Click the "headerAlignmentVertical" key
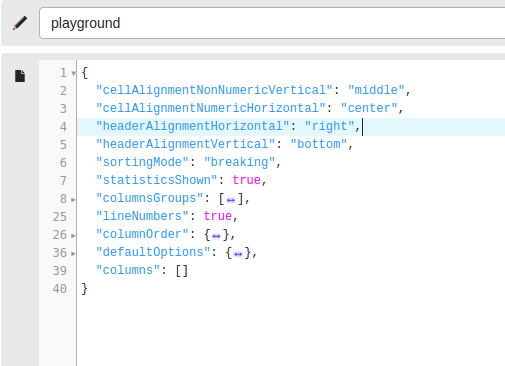 (186, 144)
